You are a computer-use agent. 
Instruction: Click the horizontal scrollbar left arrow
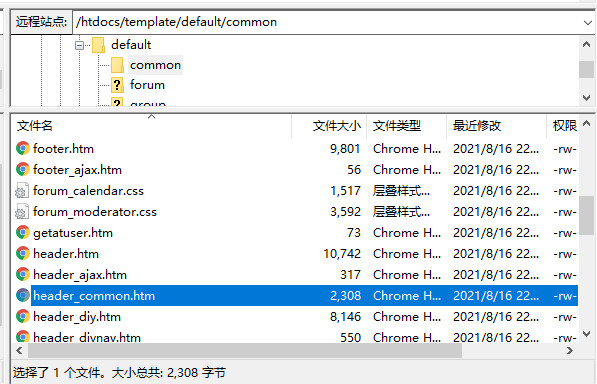(x=19, y=351)
